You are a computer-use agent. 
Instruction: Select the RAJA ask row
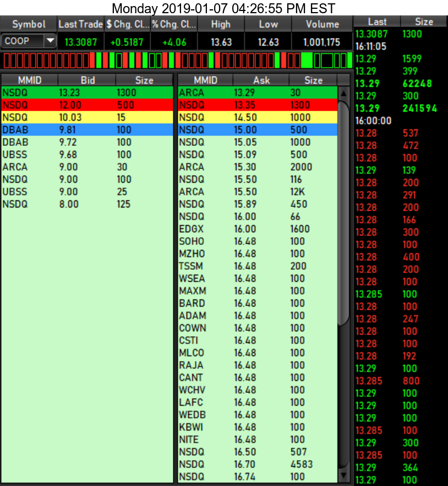258,365
